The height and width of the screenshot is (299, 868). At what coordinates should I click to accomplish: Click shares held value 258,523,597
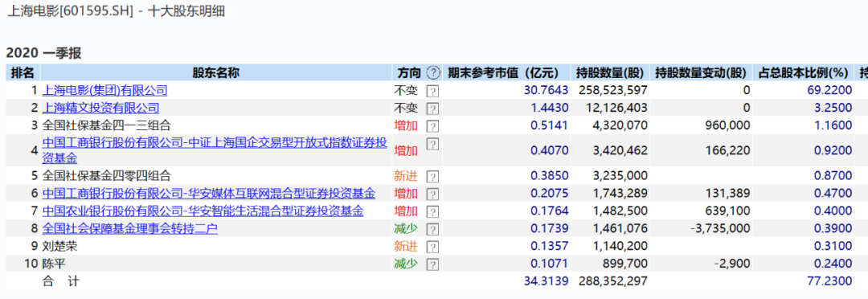click(612, 90)
